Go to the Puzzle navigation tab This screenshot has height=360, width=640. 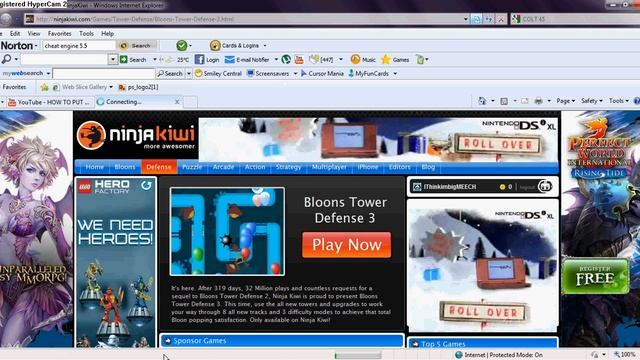192,167
